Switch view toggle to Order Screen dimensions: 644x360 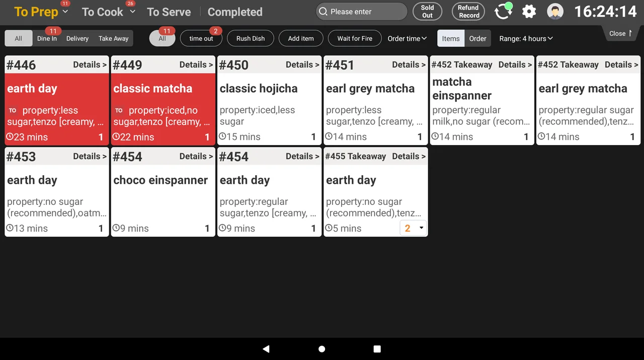(x=477, y=38)
